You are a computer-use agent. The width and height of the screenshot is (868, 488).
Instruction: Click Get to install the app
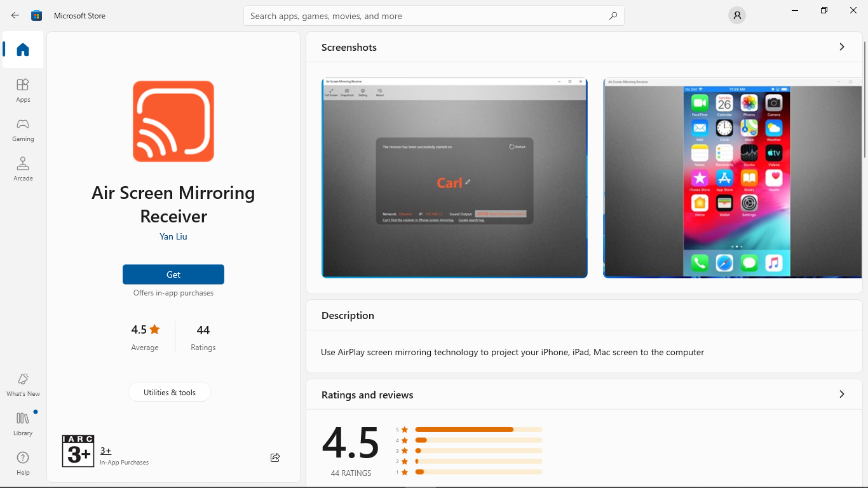[173, 274]
